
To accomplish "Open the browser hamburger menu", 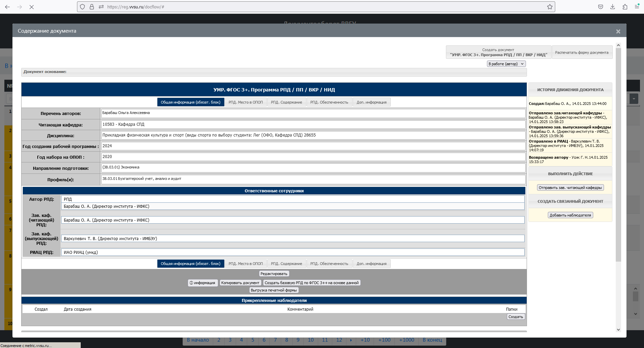I will coord(637,7).
